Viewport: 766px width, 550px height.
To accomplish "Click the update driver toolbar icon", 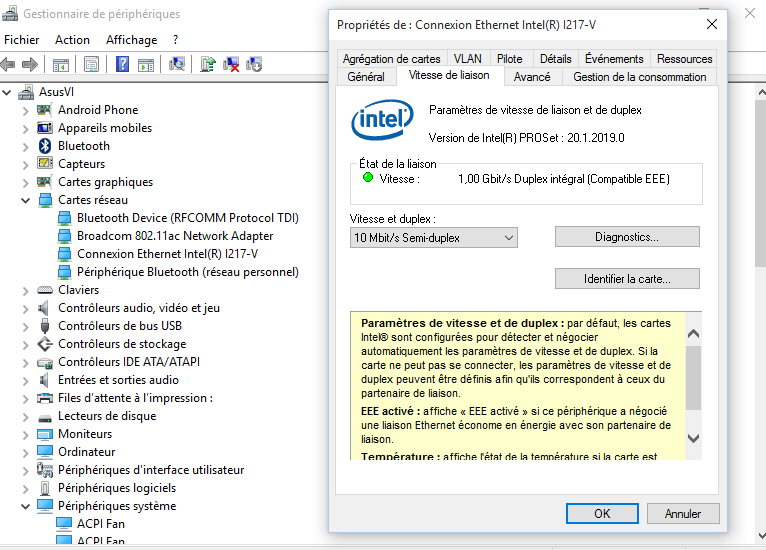I will point(208,64).
